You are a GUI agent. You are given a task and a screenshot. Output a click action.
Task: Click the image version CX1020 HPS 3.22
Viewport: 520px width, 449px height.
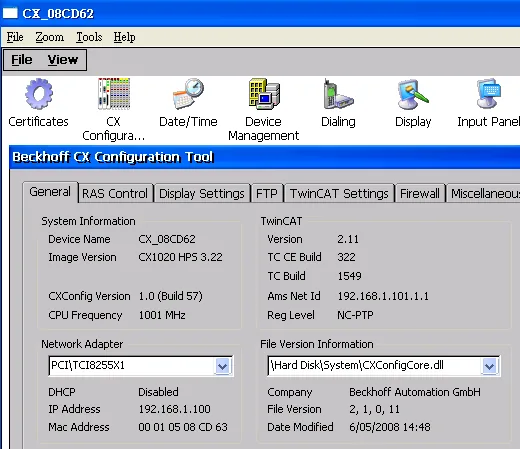(180, 257)
